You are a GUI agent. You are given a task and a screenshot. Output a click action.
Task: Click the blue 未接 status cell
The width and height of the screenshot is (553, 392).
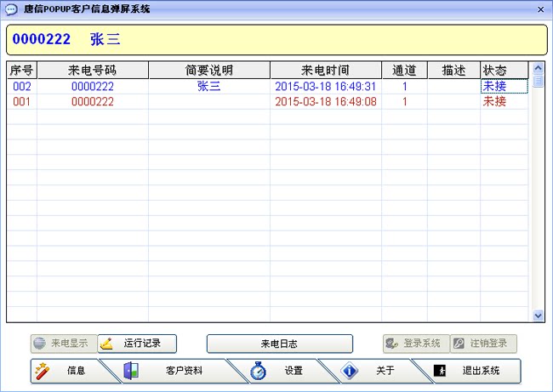click(x=505, y=87)
